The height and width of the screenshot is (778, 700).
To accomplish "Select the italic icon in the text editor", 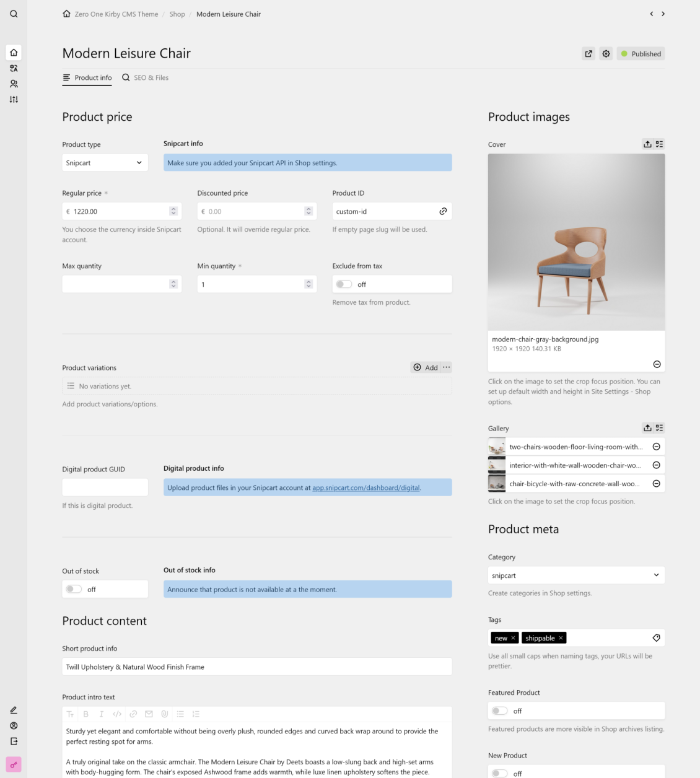I will [x=102, y=714].
